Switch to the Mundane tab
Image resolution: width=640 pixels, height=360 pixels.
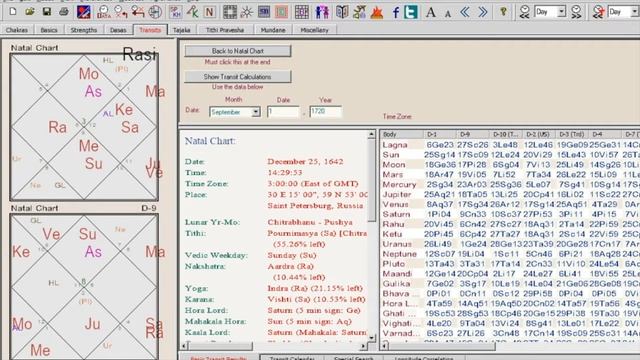click(x=273, y=30)
